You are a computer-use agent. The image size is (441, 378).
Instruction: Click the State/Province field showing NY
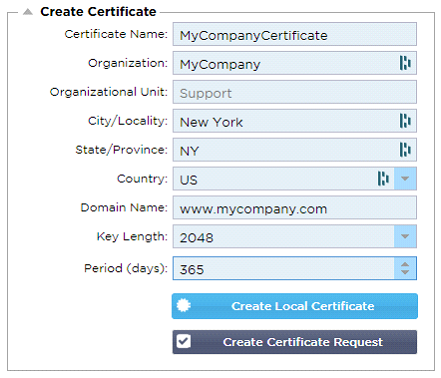pos(295,150)
